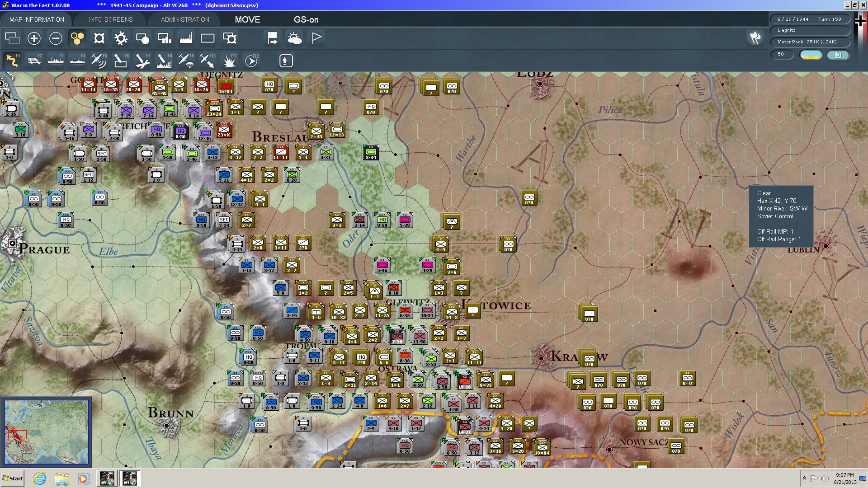The width and height of the screenshot is (868, 488).
Task: Click the Liegnitz location readout
Action: (x=810, y=30)
